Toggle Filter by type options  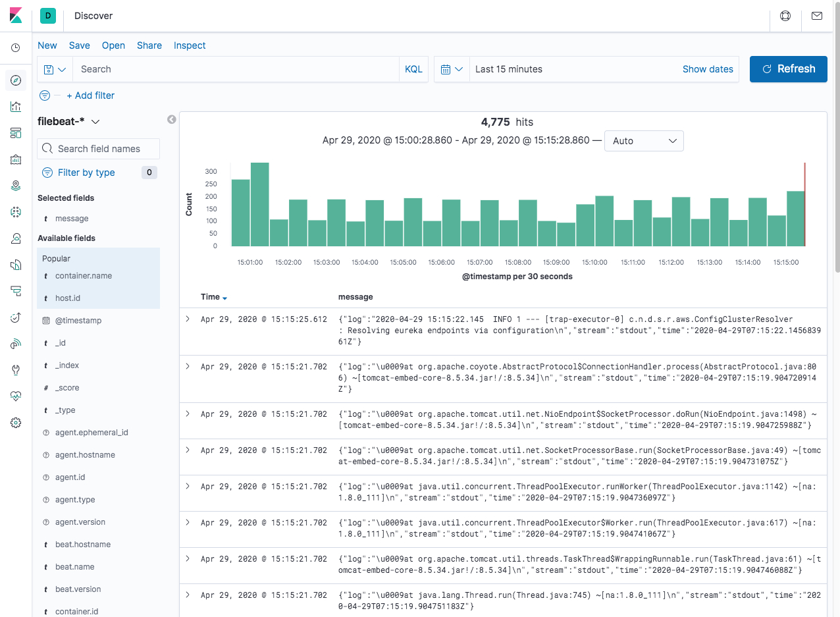pyautogui.click(x=86, y=173)
